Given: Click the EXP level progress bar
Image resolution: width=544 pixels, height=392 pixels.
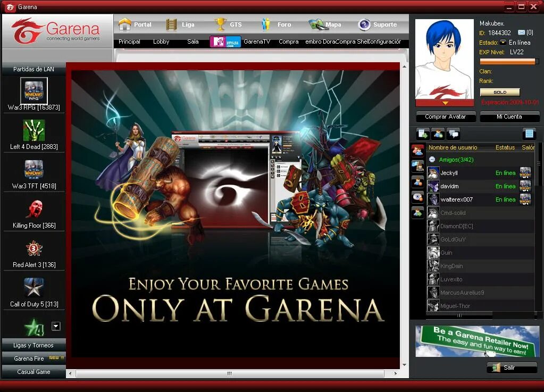Looking at the screenshot, I should (x=509, y=62).
